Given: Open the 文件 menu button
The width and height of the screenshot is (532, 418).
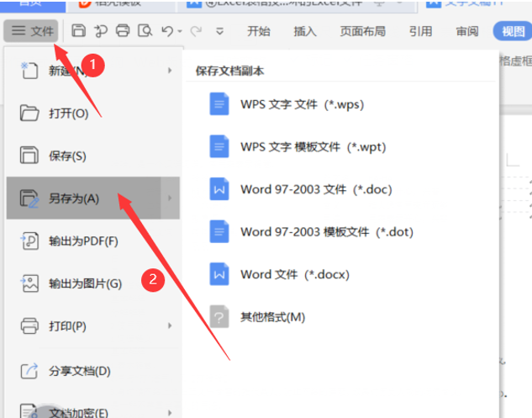Looking at the screenshot, I should 31,31.
